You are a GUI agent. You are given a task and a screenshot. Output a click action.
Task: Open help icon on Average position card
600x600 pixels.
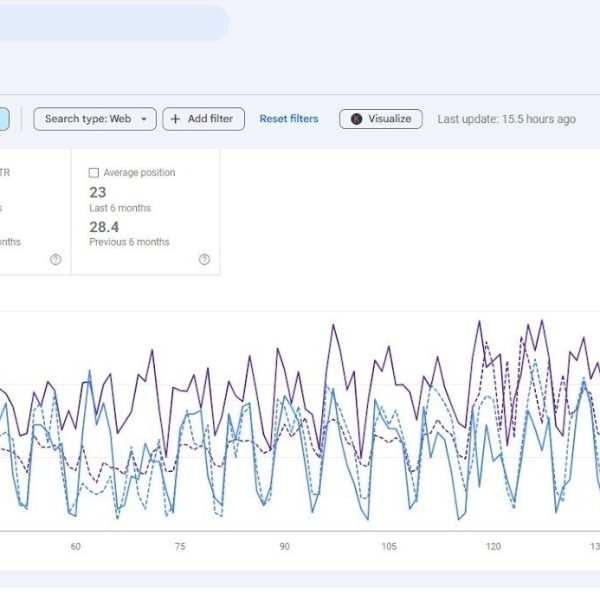(204, 259)
